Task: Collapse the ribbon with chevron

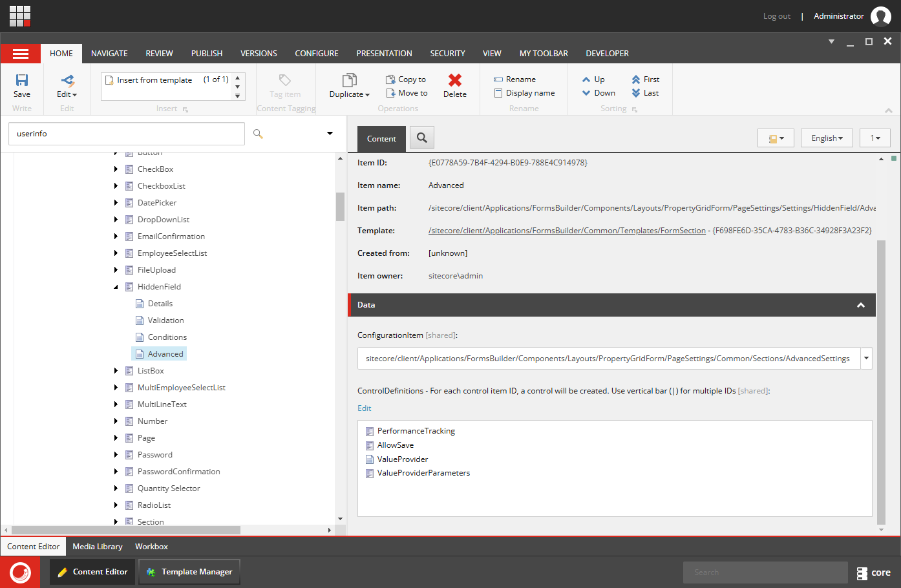Action: point(889,110)
